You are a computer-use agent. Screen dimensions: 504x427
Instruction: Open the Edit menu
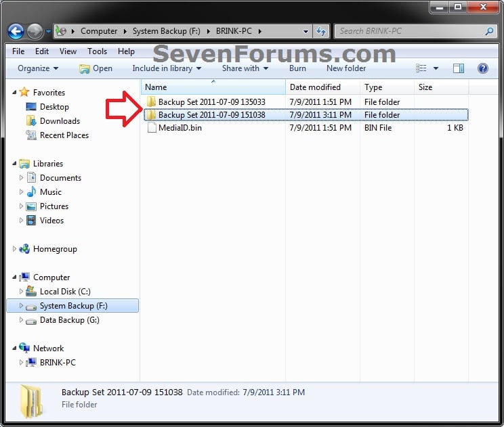click(42, 51)
